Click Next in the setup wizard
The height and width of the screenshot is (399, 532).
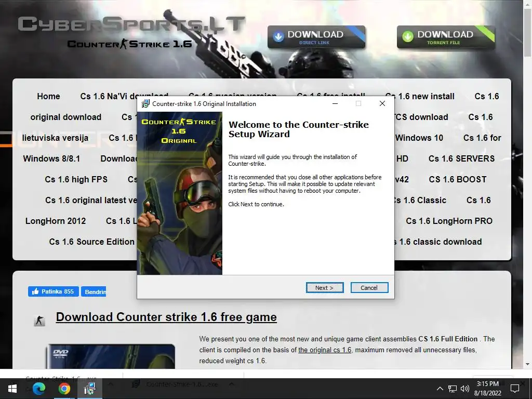tap(325, 288)
